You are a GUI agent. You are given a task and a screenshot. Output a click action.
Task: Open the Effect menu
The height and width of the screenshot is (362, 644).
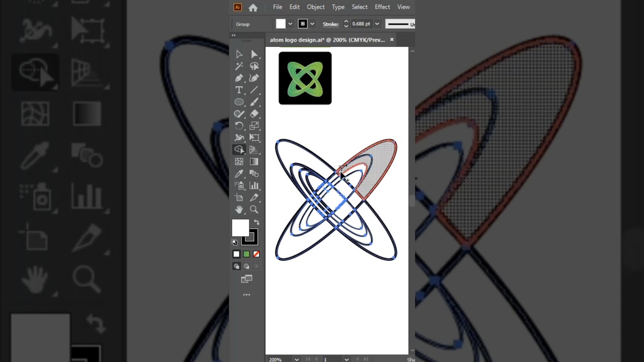(382, 7)
